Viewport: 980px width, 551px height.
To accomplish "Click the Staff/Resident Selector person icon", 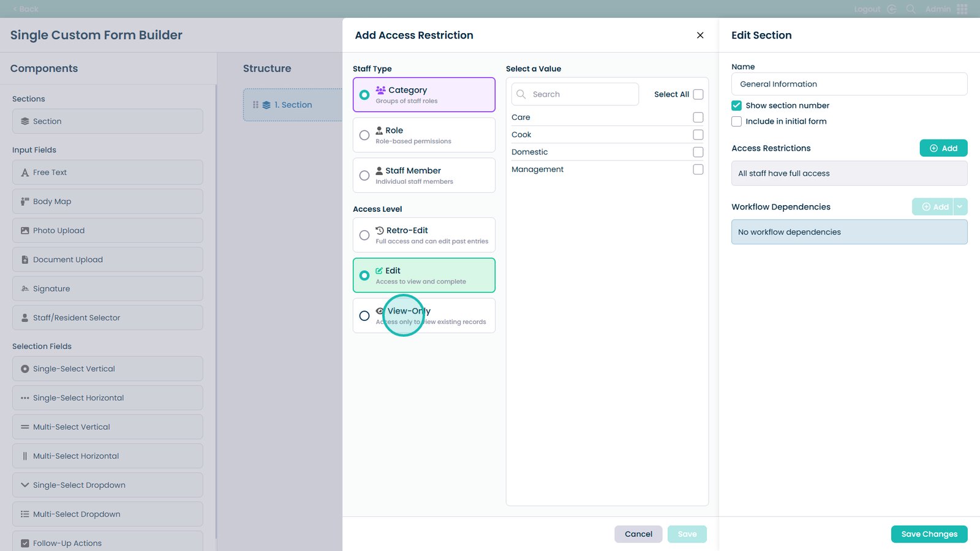I will coord(25,318).
